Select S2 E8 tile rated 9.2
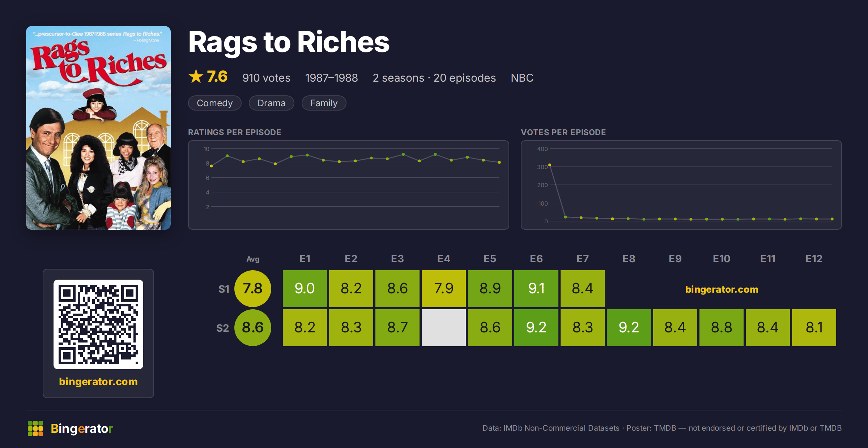868x448 pixels. tap(629, 328)
